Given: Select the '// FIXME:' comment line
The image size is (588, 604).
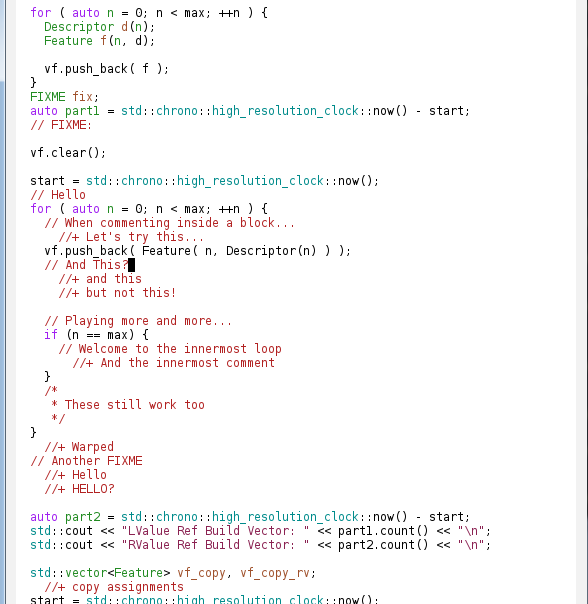Looking at the screenshot, I should (61, 125).
